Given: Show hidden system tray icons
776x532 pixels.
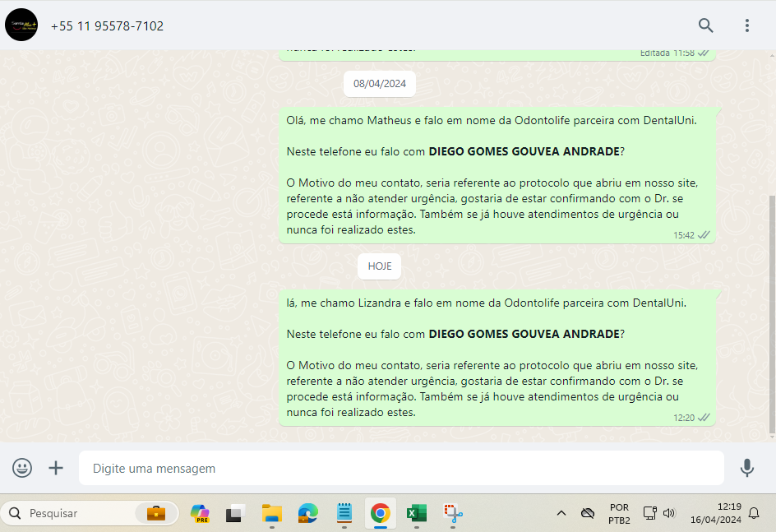Looking at the screenshot, I should (561, 513).
